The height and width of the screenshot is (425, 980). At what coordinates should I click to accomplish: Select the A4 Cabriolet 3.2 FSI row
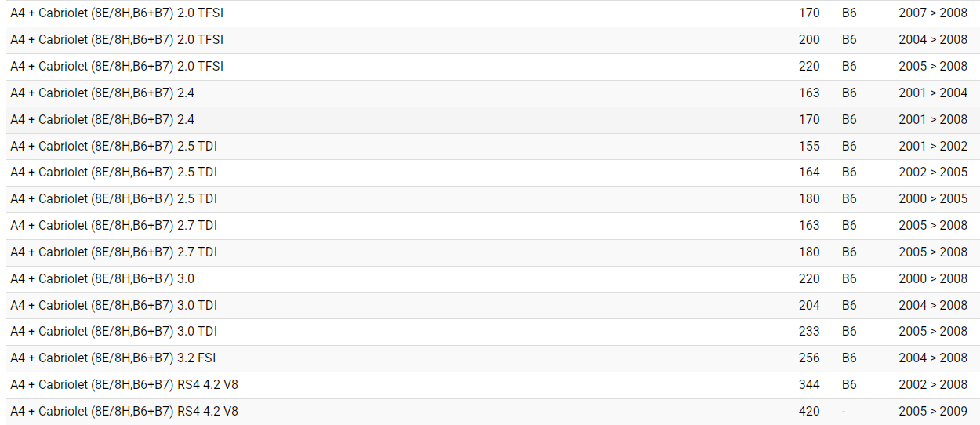[113, 358]
